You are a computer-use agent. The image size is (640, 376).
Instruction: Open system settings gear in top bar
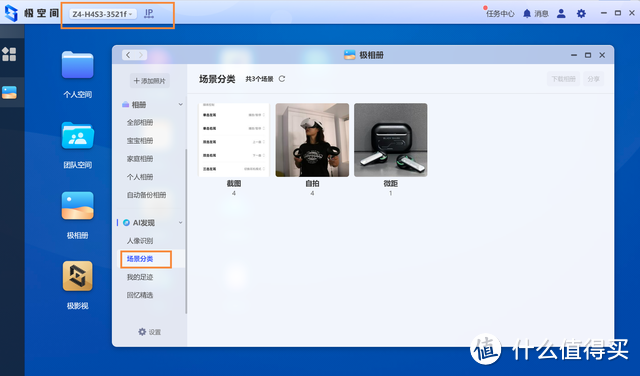(x=581, y=13)
